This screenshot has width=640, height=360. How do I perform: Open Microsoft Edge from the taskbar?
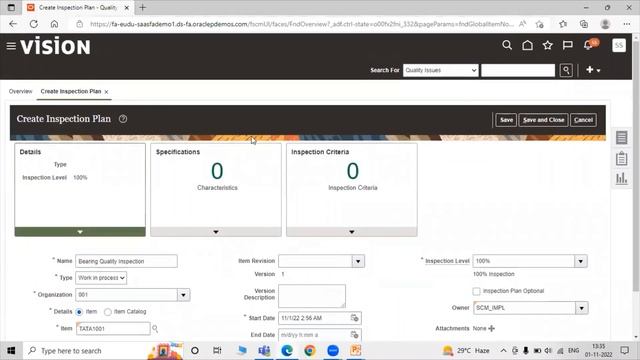click(287, 351)
